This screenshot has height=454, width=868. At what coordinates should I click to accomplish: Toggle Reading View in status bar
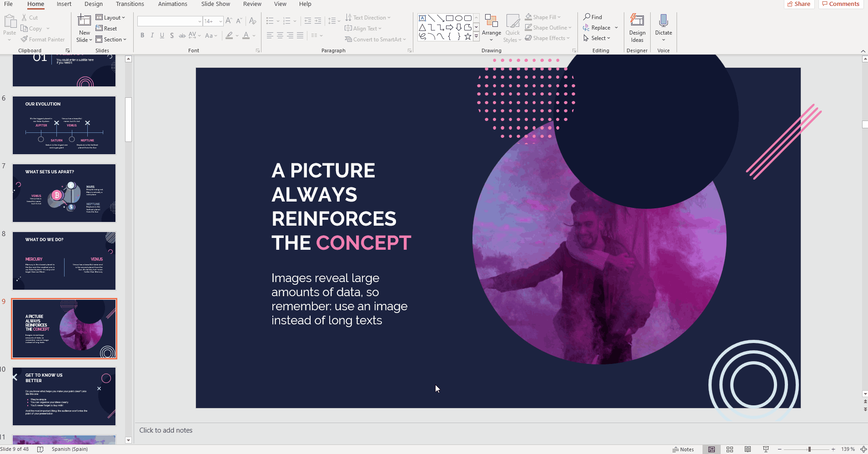click(x=748, y=449)
